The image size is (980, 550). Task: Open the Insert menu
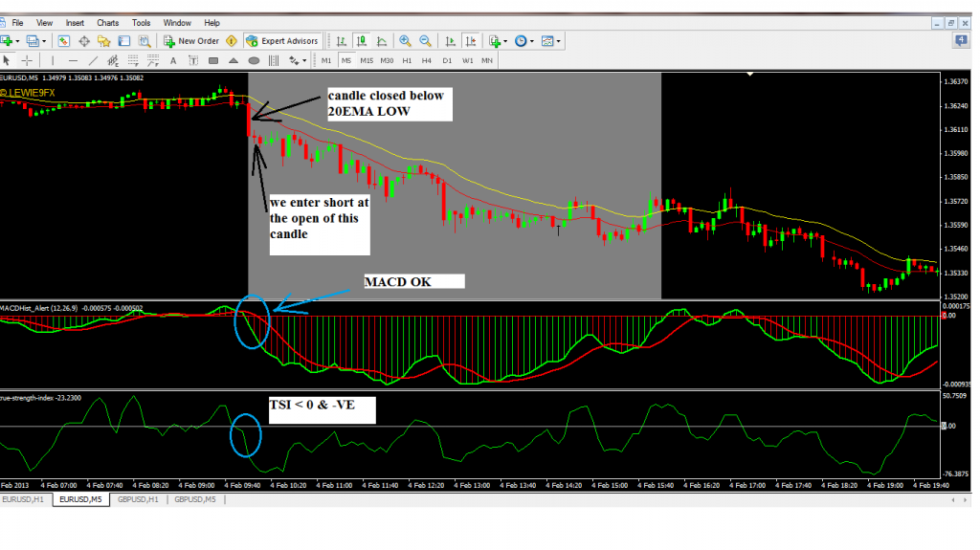pyautogui.click(x=75, y=23)
